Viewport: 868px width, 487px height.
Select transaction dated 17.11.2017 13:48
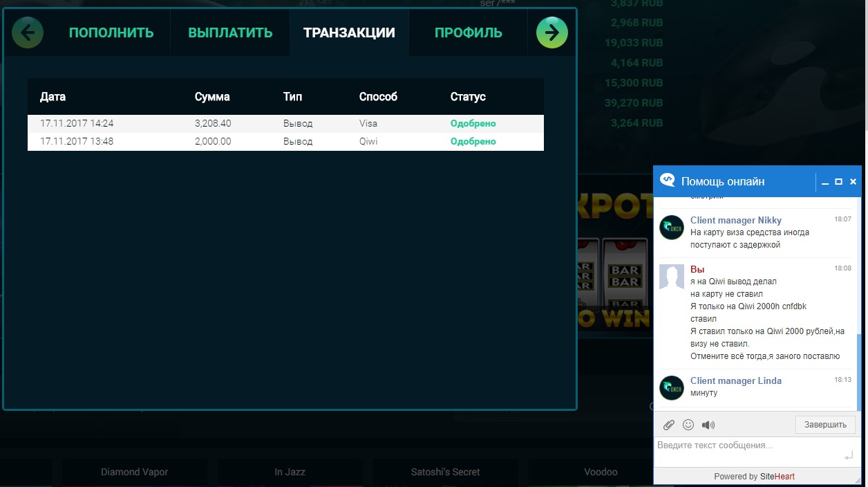coord(285,142)
